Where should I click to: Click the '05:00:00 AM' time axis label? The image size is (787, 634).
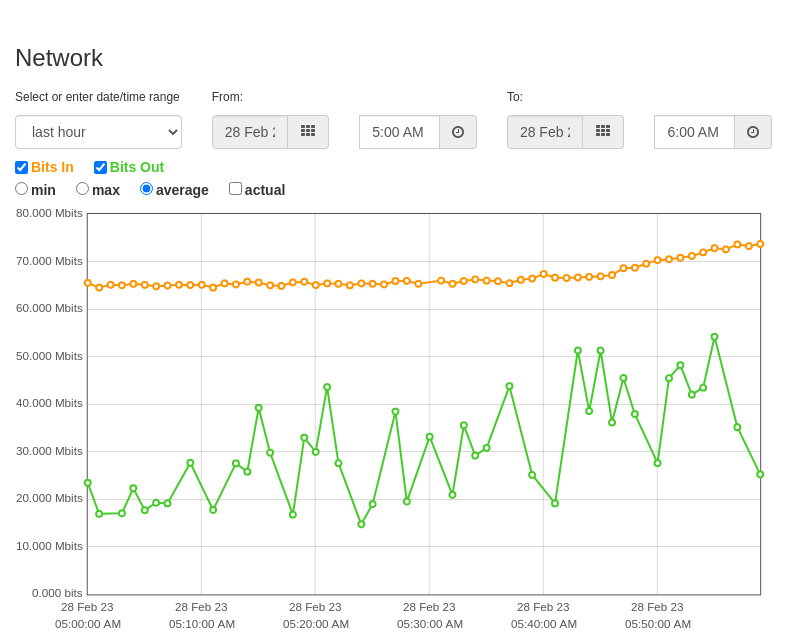[x=88, y=624]
